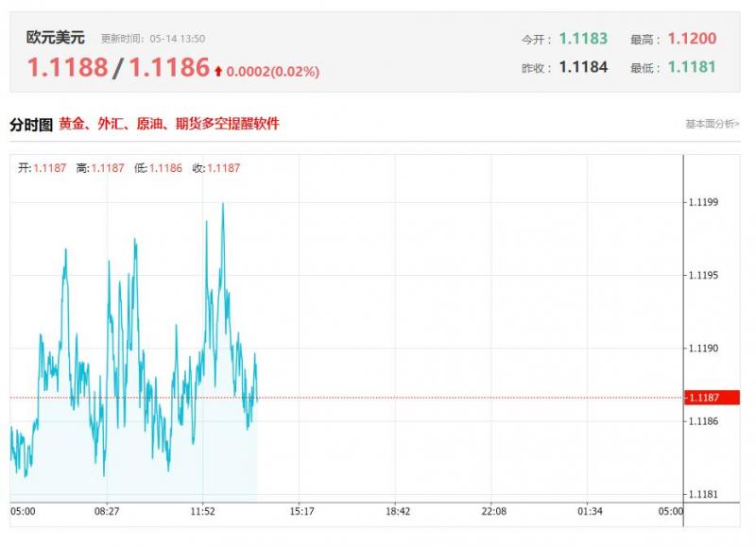Click the change value 0.0002(0.02%)

pyautogui.click(x=273, y=72)
